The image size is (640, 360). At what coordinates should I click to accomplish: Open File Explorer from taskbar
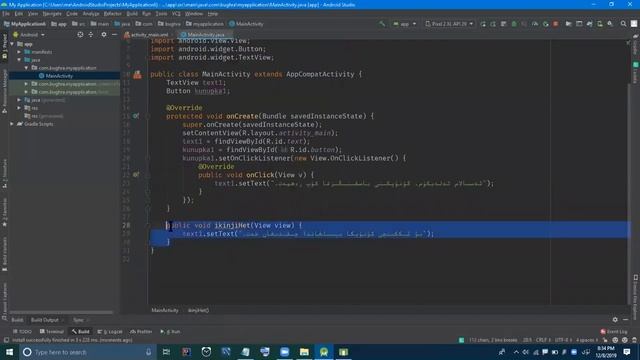[x=304, y=352]
